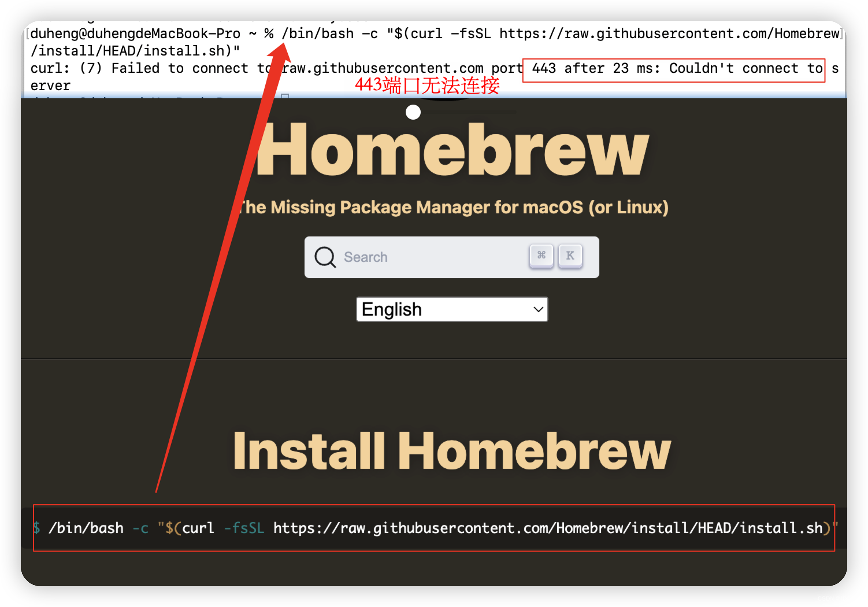Click the Install Homebrew heading
Screen dimensions: 868x607
[x=452, y=451]
